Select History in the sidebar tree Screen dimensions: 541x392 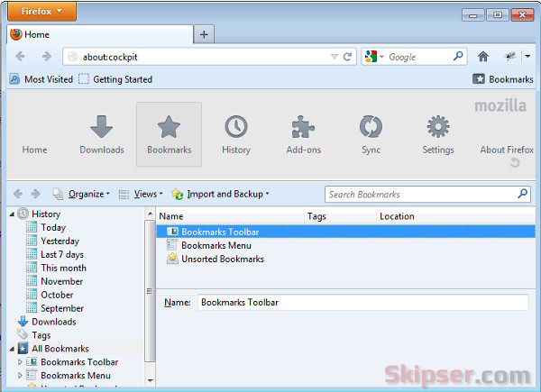coord(46,214)
